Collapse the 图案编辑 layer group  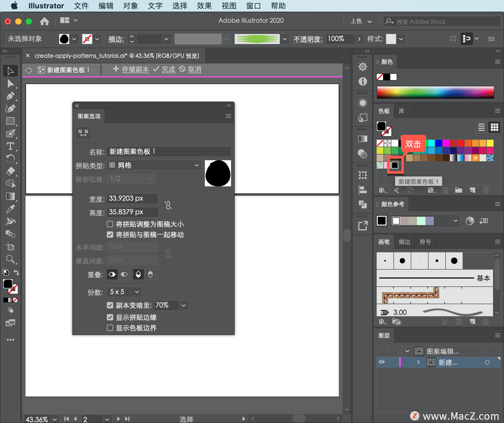(407, 351)
